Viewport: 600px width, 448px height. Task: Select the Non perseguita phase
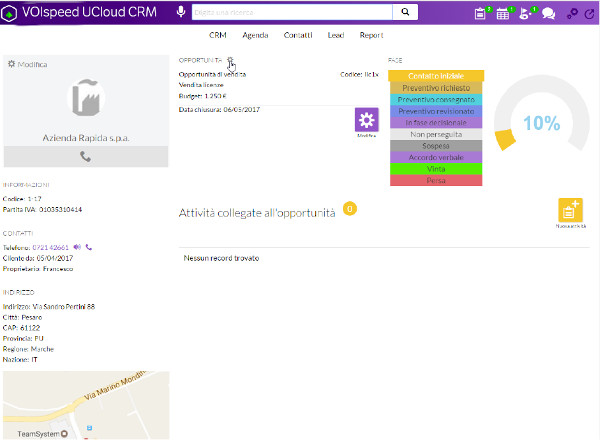(436, 134)
